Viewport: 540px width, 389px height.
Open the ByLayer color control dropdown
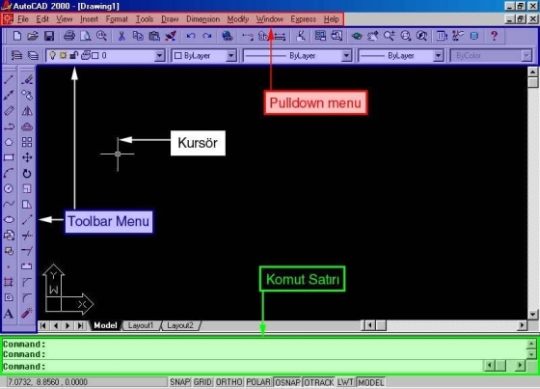coord(231,55)
